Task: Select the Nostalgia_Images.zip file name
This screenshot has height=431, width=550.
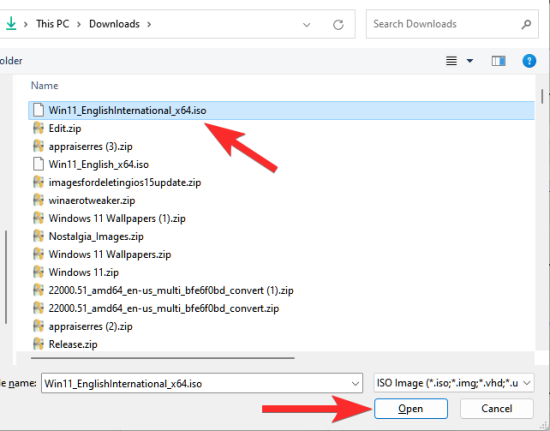Action: click(96, 236)
